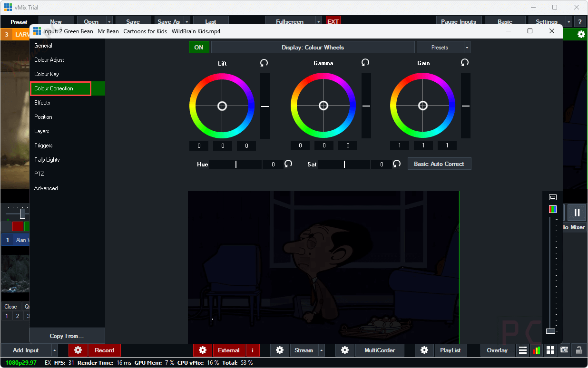Adjust the Sat slider track

point(344,164)
